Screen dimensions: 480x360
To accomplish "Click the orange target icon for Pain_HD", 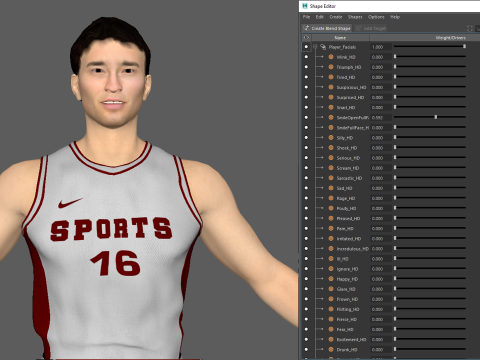I will pyautogui.click(x=331, y=228).
